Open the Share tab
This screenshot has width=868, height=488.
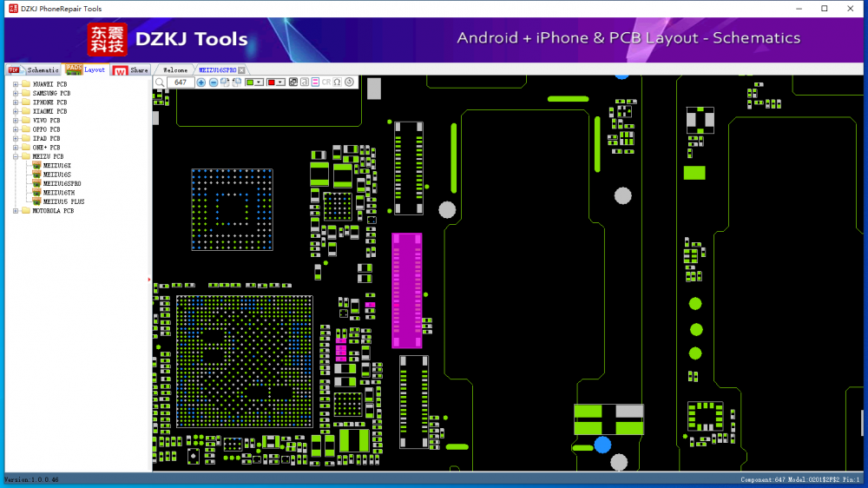131,69
